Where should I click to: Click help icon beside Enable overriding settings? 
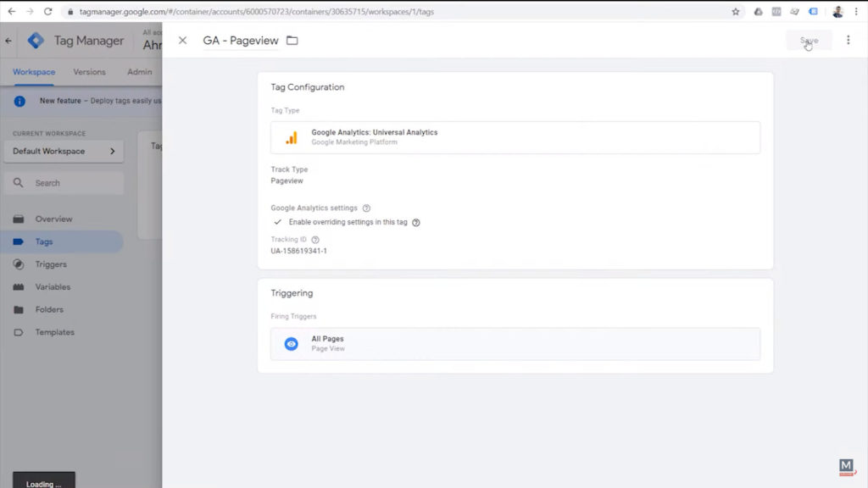tap(416, 223)
